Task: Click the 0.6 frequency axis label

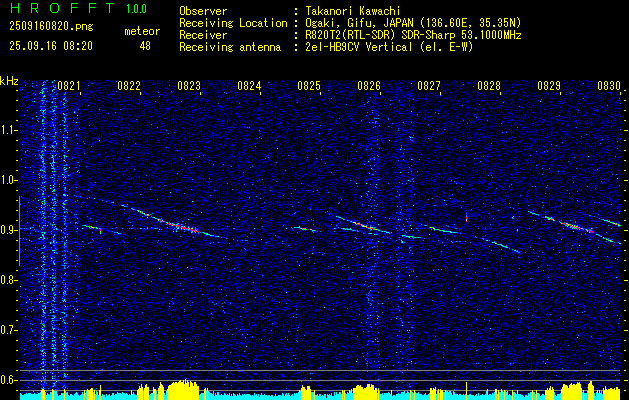Action: 8,380
